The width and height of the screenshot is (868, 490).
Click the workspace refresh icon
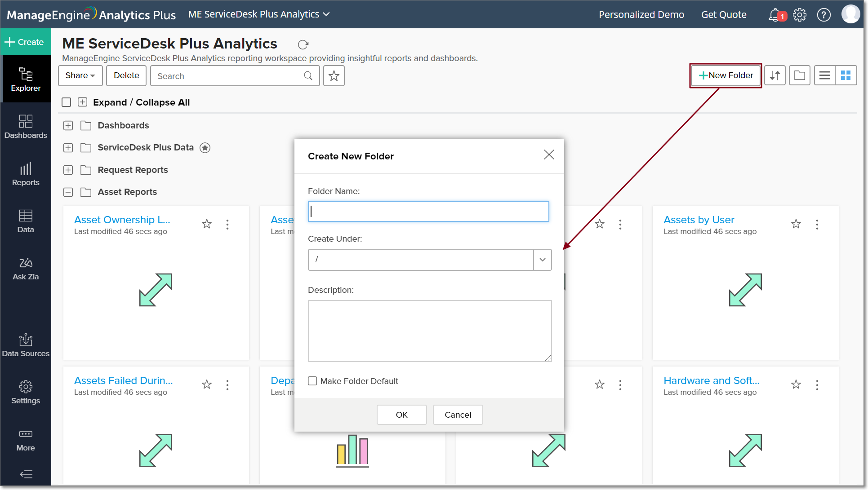(x=303, y=44)
